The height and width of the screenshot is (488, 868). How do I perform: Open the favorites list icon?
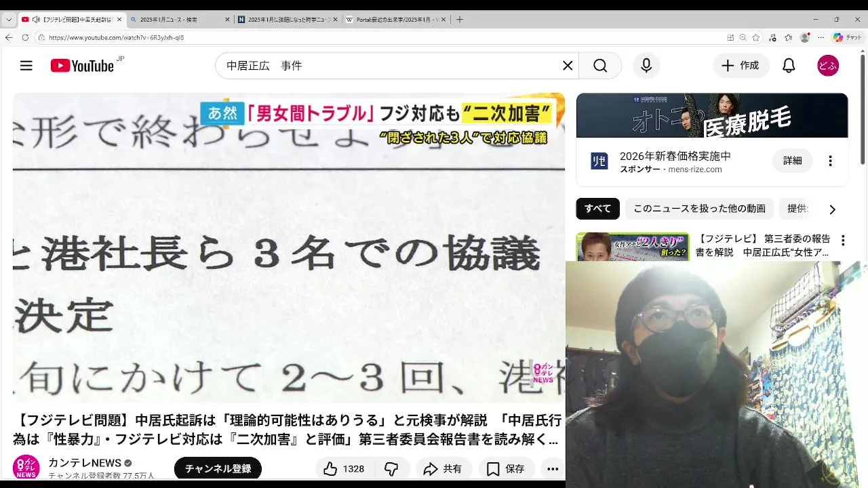point(789,37)
